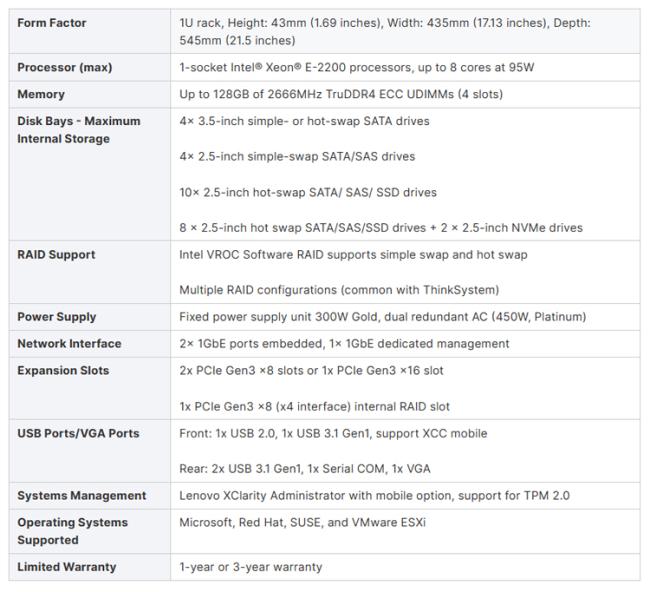The image size is (650, 592).
Task: Click the 1-year or 3-year warranty text
Action: click(250, 566)
